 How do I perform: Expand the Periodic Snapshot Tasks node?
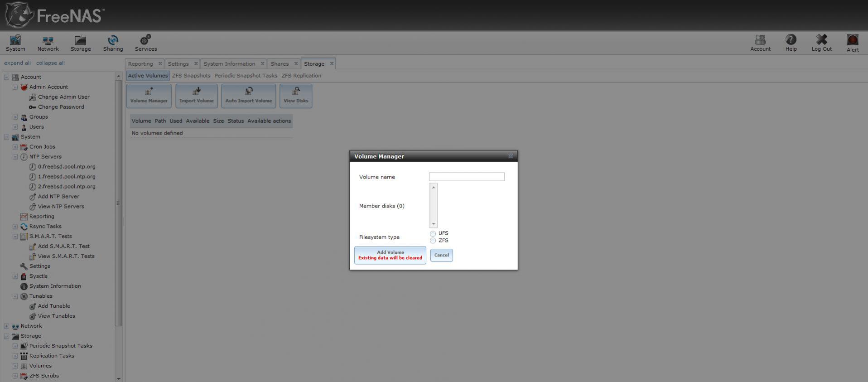coord(15,346)
